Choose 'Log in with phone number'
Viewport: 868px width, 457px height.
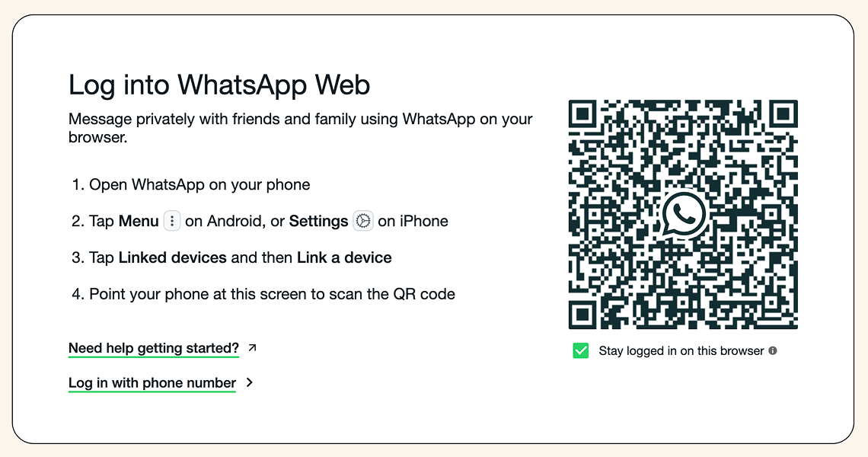pos(152,383)
